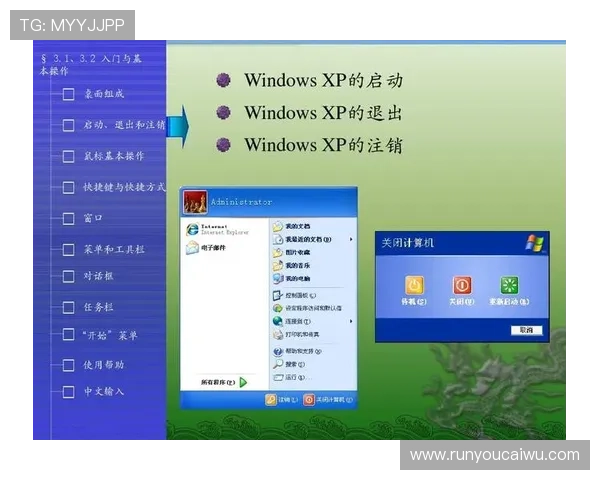This screenshot has width=600, height=480.
Task: Expand 所有程序 with the green arrow
Action: click(x=242, y=382)
